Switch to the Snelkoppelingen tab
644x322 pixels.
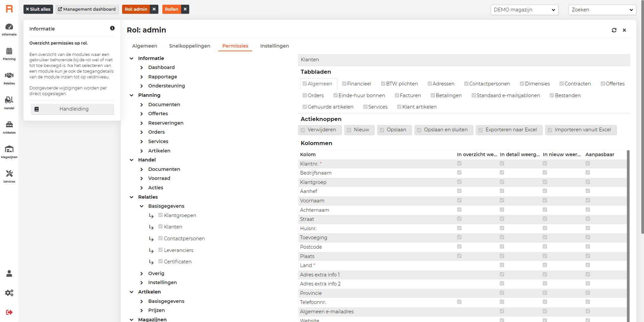pos(190,46)
